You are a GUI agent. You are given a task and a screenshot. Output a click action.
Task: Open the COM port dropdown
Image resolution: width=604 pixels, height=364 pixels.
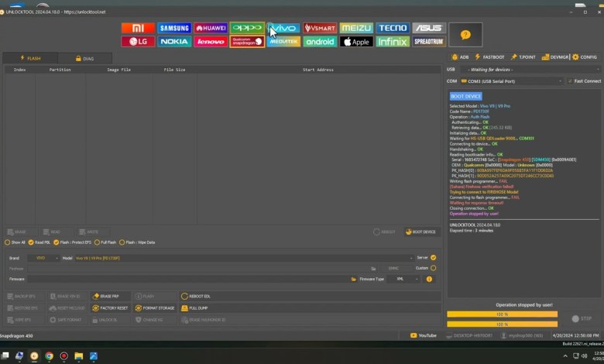pos(511,81)
